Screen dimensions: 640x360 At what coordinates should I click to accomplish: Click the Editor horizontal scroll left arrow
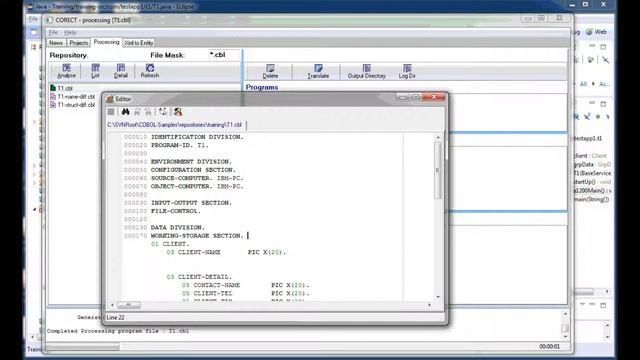112,305
